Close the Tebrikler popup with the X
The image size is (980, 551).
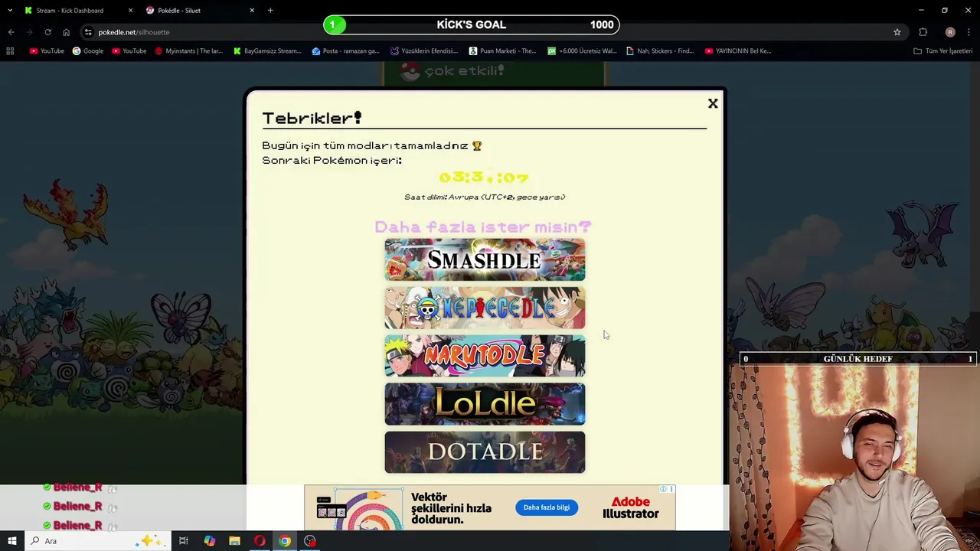713,103
